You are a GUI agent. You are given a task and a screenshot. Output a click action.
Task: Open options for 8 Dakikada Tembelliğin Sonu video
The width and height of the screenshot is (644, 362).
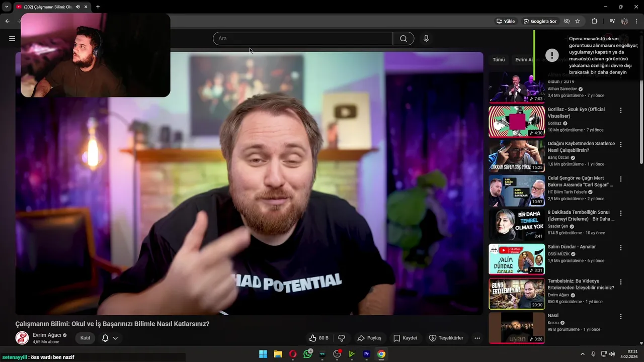(621, 213)
